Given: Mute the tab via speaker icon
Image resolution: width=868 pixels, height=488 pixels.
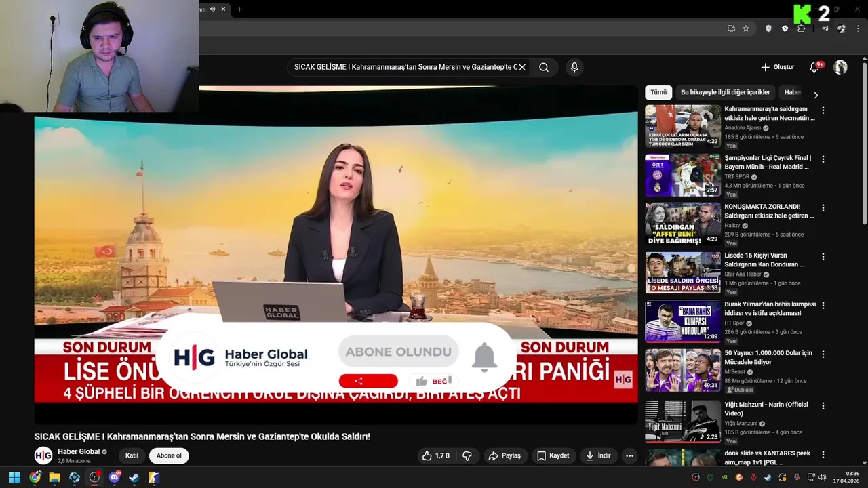Looking at the screenshot, I should pos(212,9).
